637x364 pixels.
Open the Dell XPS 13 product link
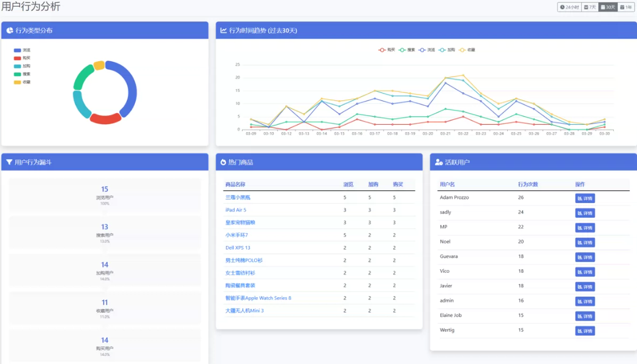[238, 248]
